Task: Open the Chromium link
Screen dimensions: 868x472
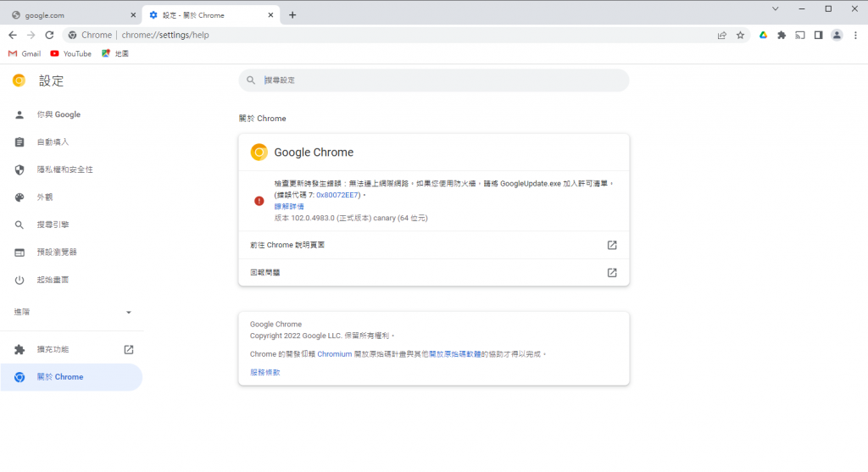Action: tap(334, 354)
